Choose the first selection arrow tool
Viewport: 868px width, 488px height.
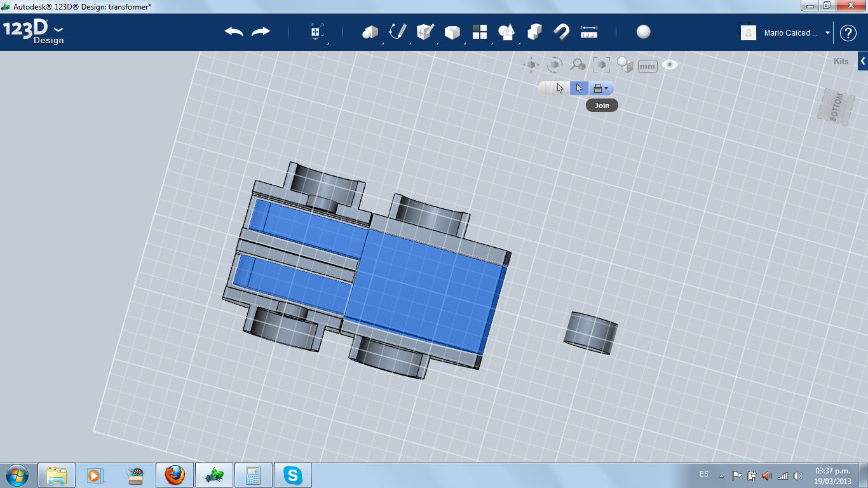coord(560,88)
